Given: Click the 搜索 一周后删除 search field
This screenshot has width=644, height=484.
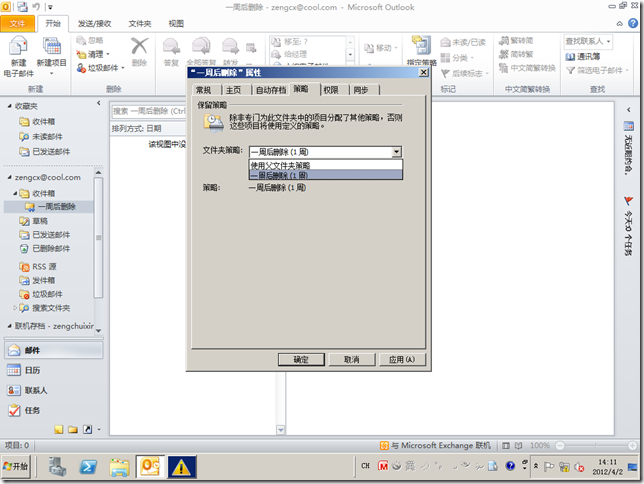Looking at the screenshot, I should point(150,111).
